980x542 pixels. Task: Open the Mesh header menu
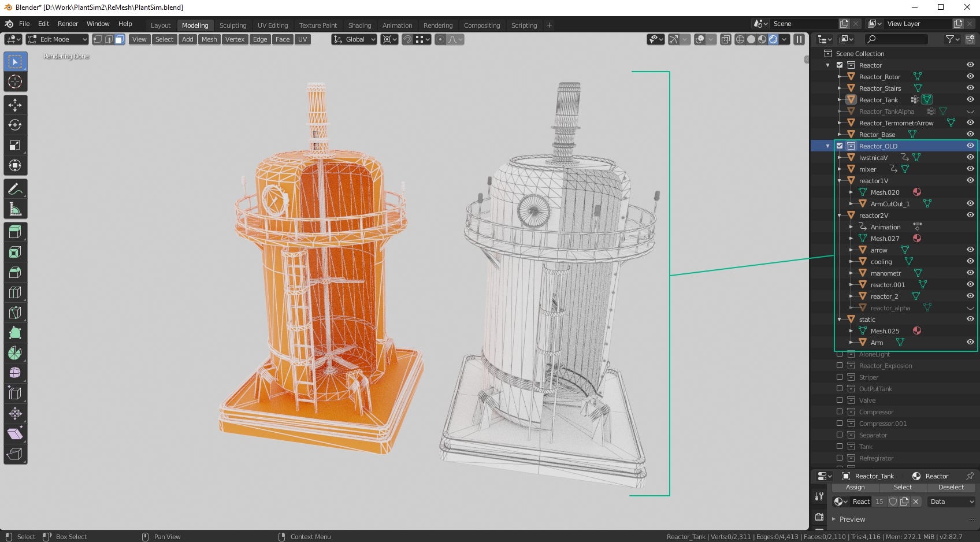point(209,39)
